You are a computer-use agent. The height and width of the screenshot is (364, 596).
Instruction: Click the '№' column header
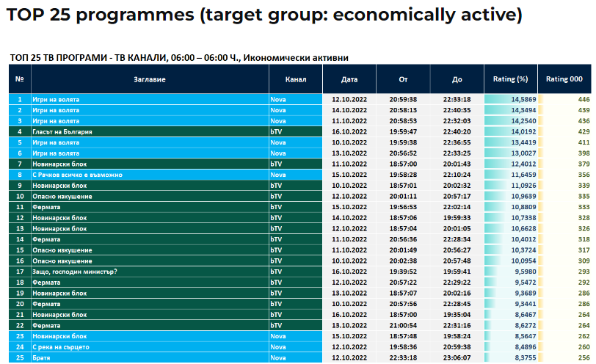[x=20, y=79]
